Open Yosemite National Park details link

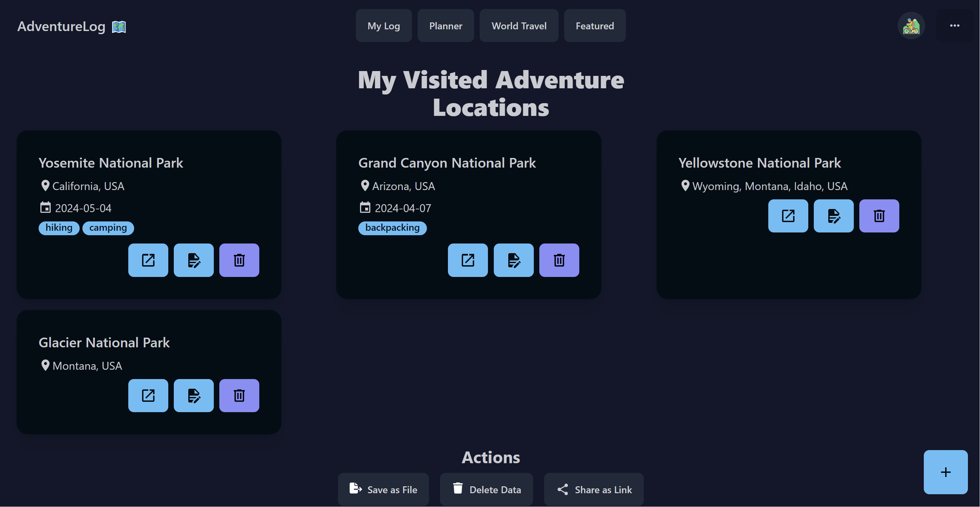coord(148,260)
